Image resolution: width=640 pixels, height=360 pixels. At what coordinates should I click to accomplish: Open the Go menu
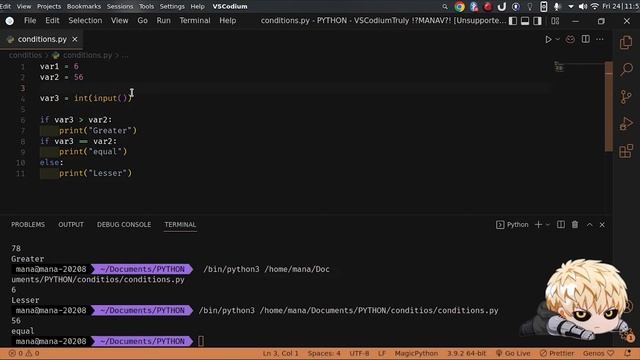(x=142, y=20)
